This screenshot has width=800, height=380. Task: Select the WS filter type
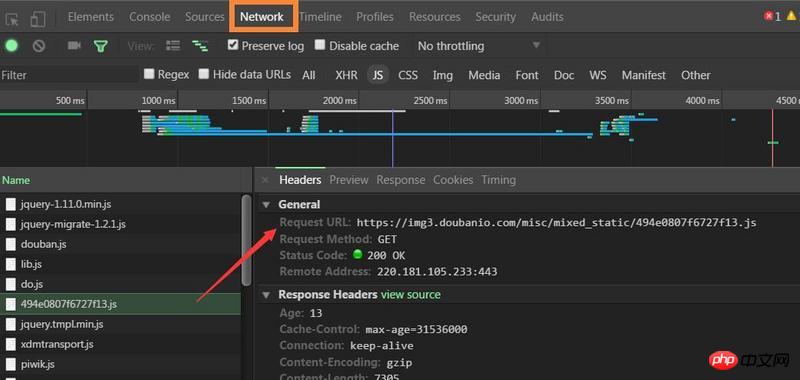[x=598, y=75]
